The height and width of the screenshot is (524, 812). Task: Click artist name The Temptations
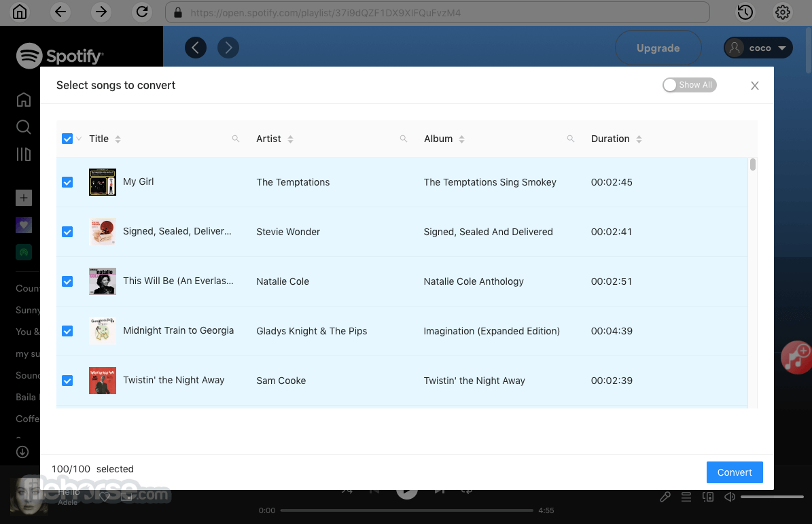coord(293,182)
